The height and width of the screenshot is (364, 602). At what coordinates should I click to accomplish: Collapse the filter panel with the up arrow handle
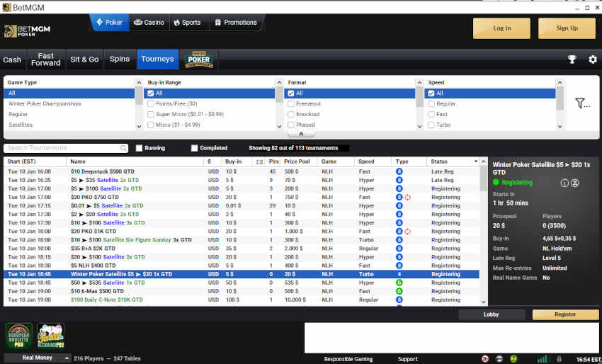click(302, 134)
